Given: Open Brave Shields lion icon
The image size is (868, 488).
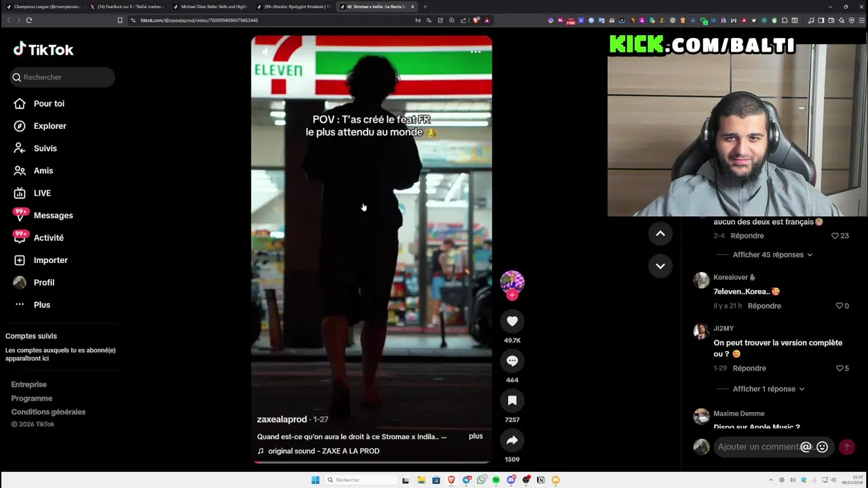Looking at the screenshot, I should pos(476,20).
